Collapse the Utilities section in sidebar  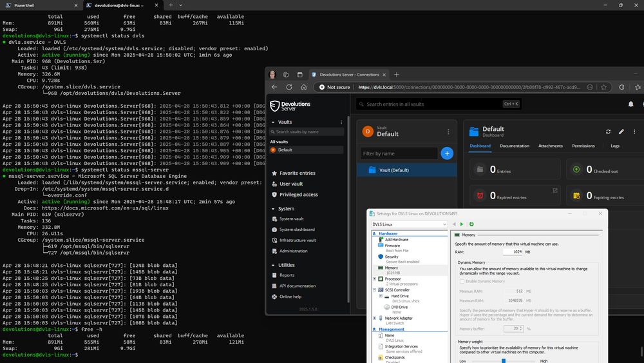tap(272, 265)
